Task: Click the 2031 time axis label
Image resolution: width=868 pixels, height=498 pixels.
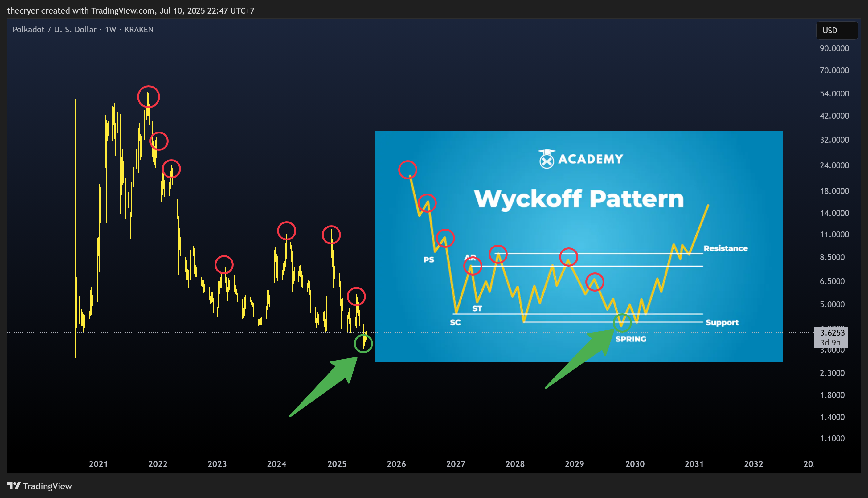Action: tap(694, 464)
